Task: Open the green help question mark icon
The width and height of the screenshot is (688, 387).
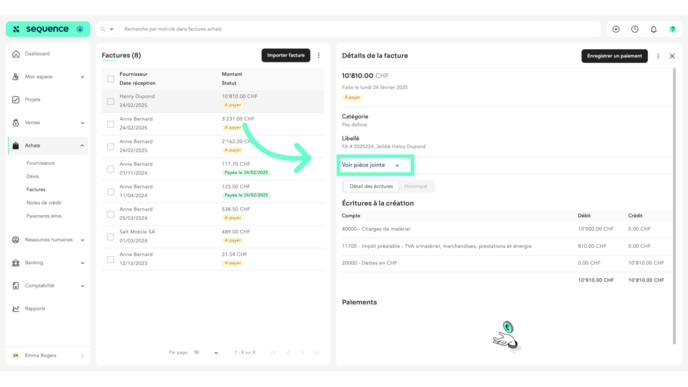Action: 672,29
